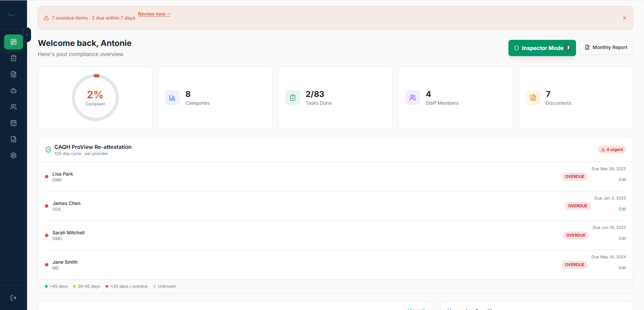The image size is (644, 310).
Task: Select the Lisa Park provider name
Action: tap(63, 174)
